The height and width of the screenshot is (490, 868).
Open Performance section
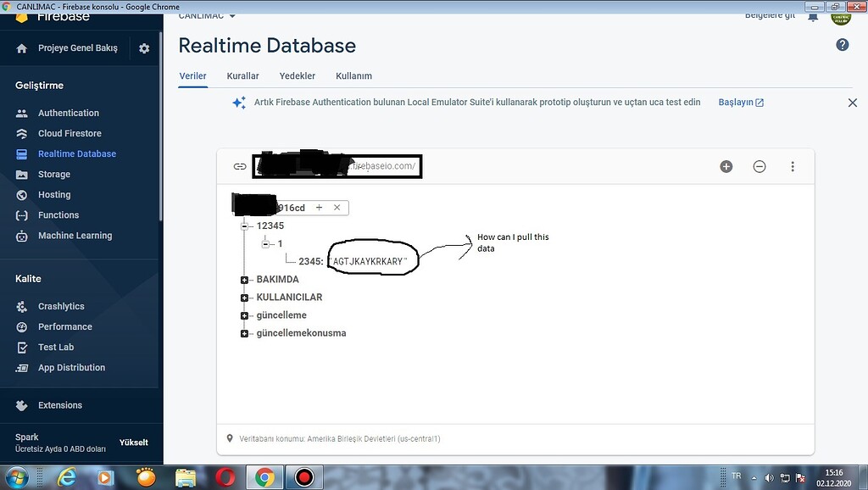pos(65,326)
